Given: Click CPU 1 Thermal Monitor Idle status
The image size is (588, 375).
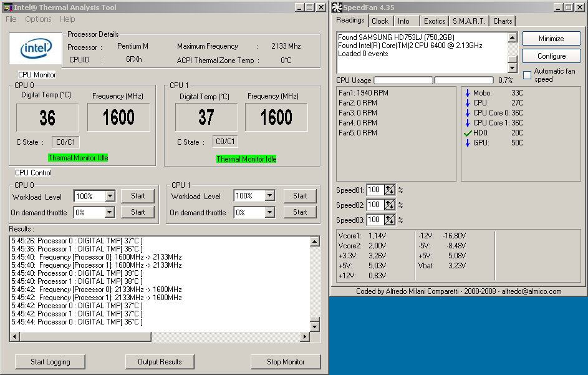Looking at the screenshot, I should 246,158.
